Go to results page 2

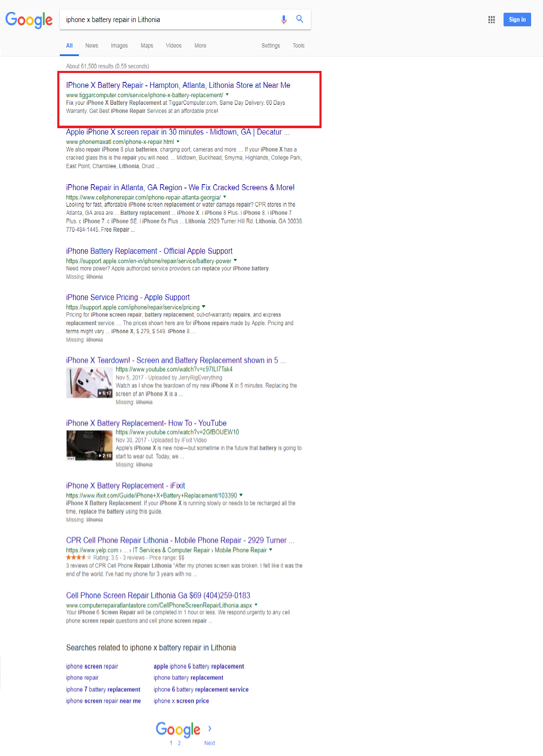(x=179, y=743)
